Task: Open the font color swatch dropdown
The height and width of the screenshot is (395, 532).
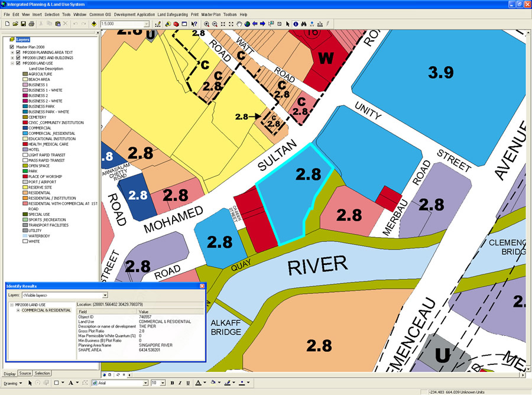Action: coord(204,383)
